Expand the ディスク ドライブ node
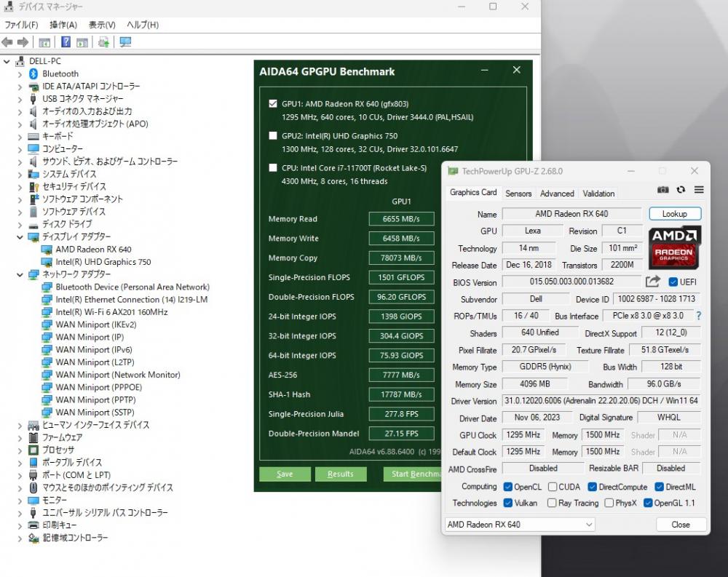 pyautogui.click(x=20, y=224)
